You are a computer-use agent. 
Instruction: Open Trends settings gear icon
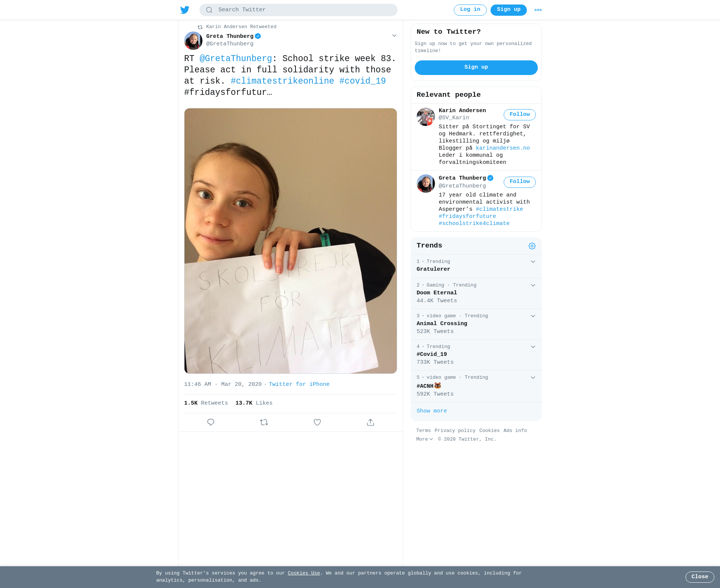532,246
